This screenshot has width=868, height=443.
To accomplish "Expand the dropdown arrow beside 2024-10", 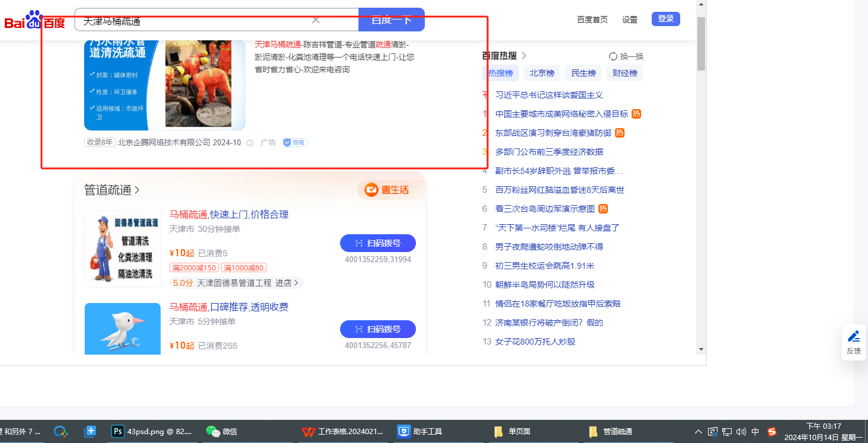I will [249, 143].
